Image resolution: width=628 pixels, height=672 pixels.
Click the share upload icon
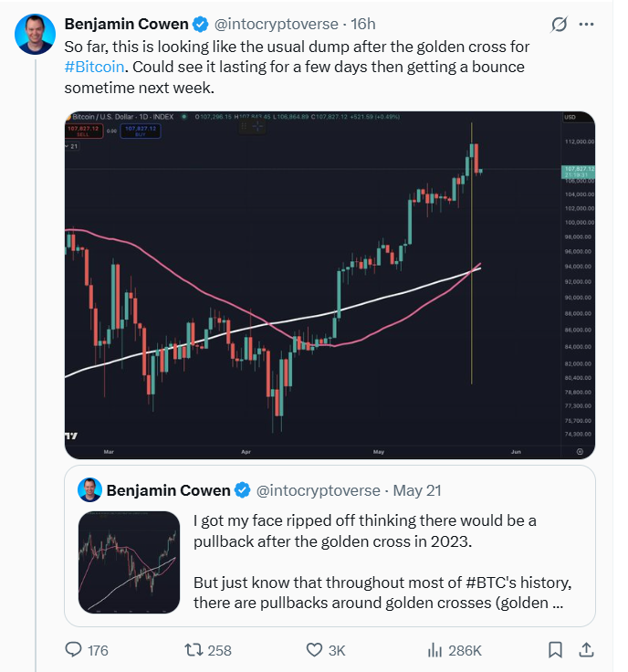click(586, 650)
